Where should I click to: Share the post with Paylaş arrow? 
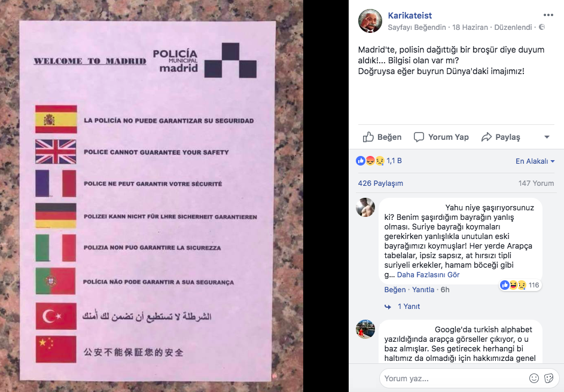(x=501, y=137)
